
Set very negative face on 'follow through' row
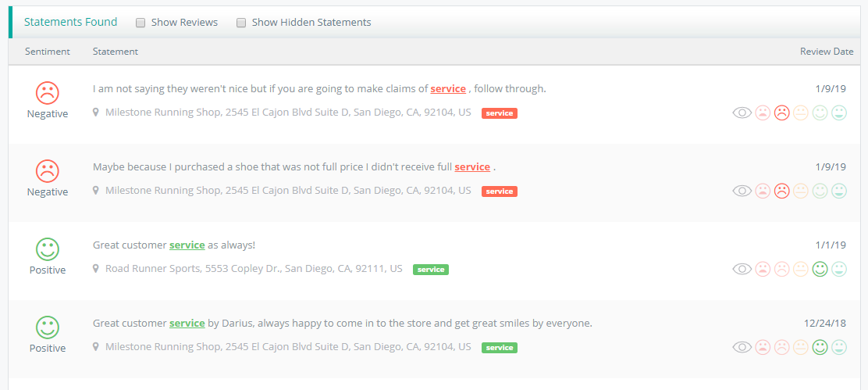pyautogui.click(x=763, y=113)
